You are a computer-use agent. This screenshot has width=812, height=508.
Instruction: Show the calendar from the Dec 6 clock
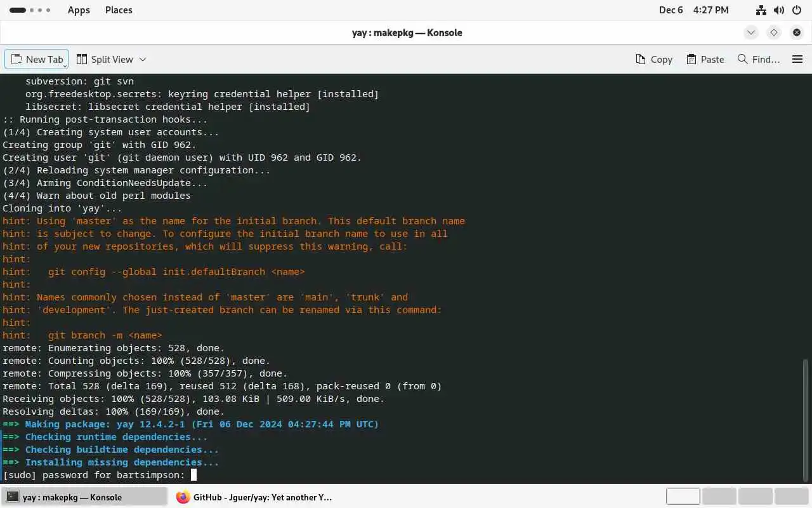[693, 10]
